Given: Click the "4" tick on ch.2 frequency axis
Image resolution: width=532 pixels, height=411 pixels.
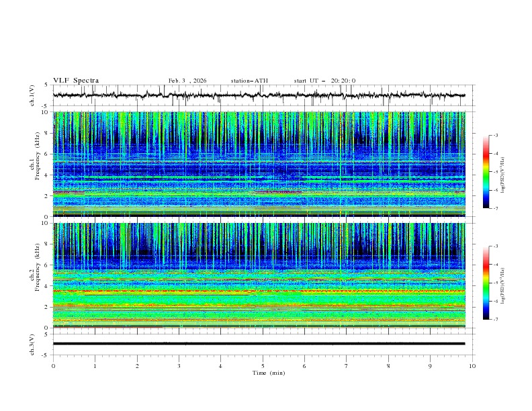Looking at the screenshot, I should (48, 286).
